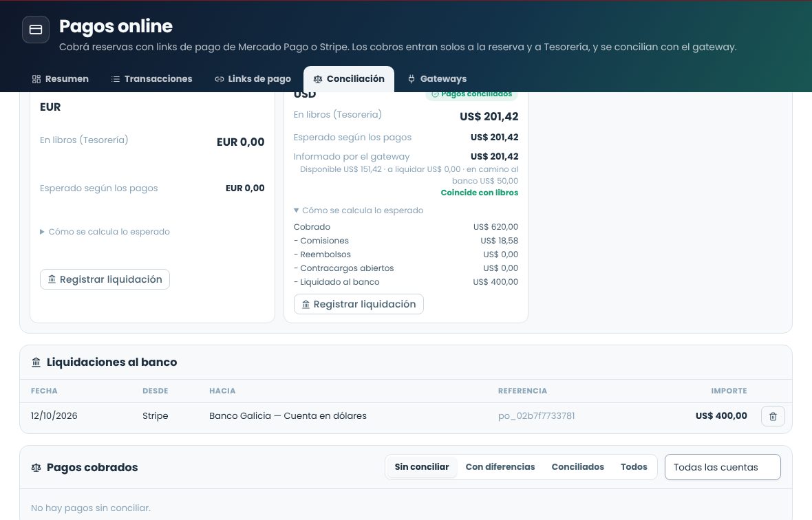
Task: Click the FECHA column header
Action: tap(44, 391)
